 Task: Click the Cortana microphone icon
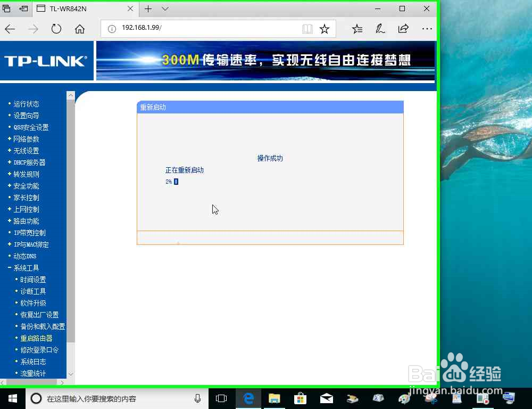(198, 398)
